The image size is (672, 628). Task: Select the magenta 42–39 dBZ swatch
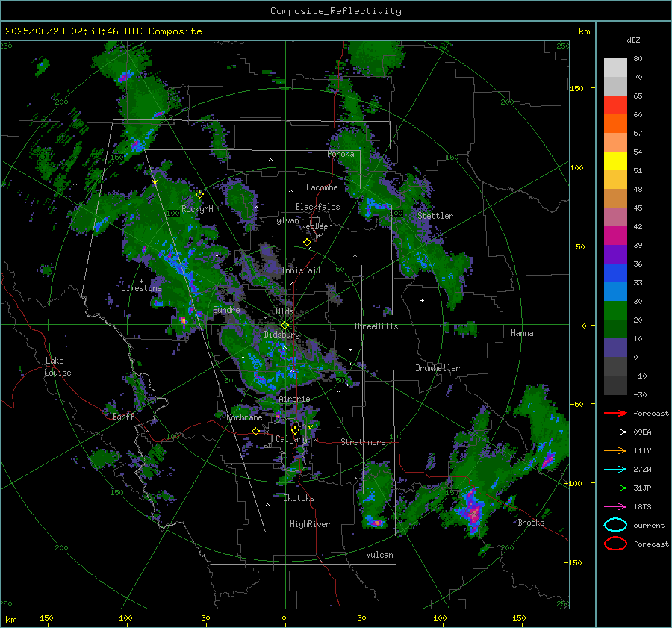pos(615,236)
